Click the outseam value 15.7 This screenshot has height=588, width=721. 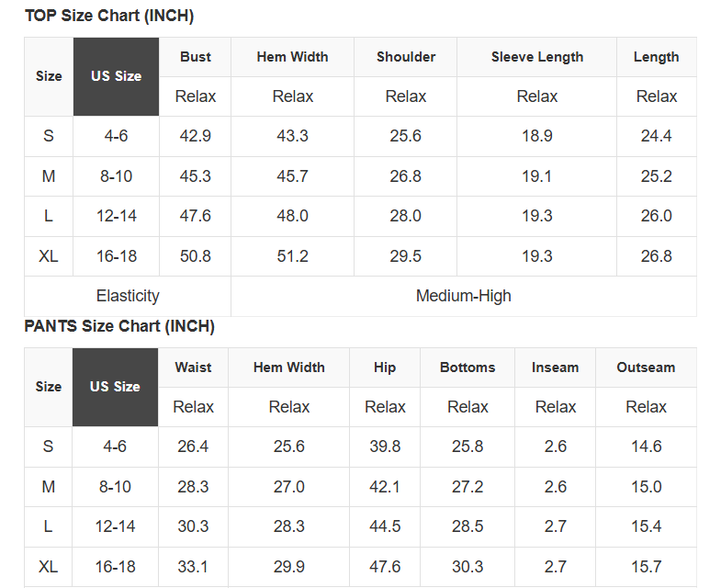coord(646,567)
